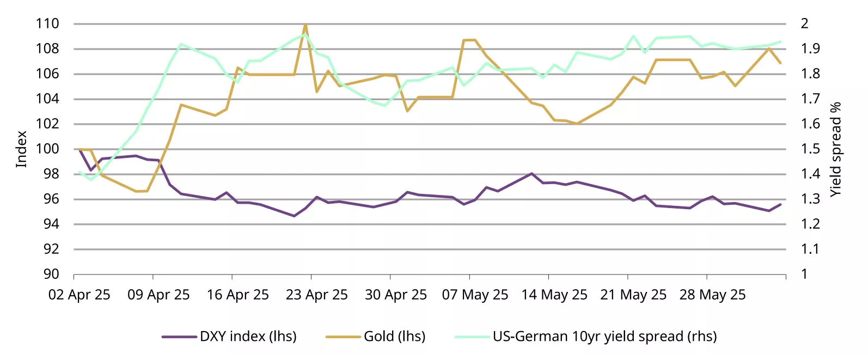Click the 110 value on left axis
868x354 pixels.
click(47, 24)
